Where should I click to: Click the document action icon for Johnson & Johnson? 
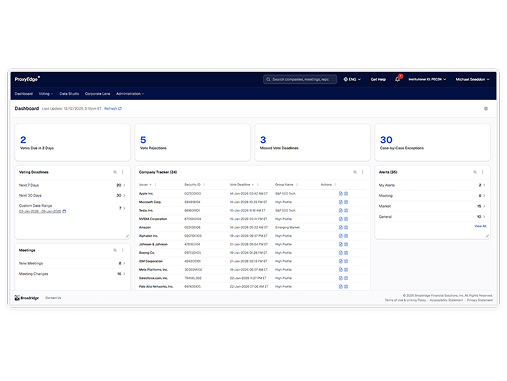click(x=341, y=244)
